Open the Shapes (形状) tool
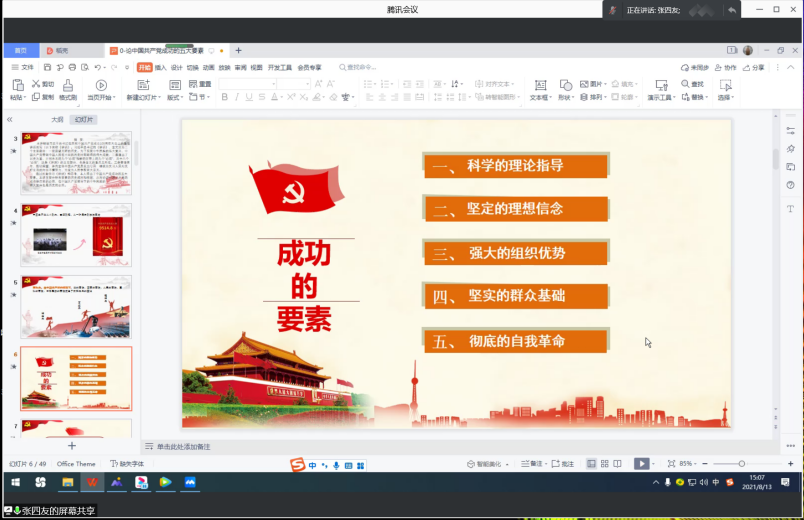This screenshot has width=804, height=520. point(565,86)
